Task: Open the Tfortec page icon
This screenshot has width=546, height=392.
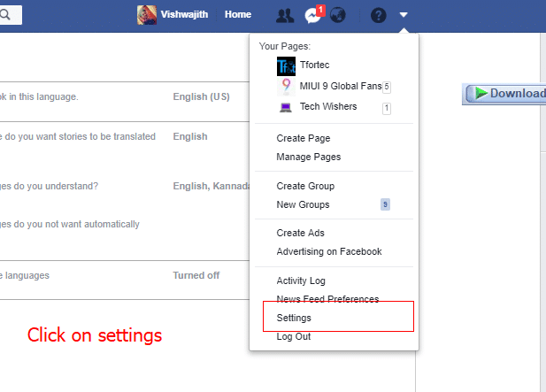Action: coord(286,66)
